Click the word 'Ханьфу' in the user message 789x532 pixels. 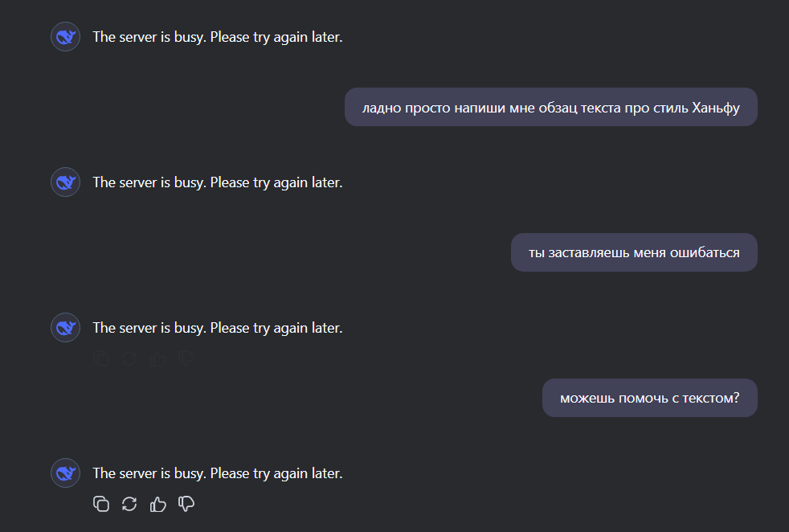click(715, 107)
